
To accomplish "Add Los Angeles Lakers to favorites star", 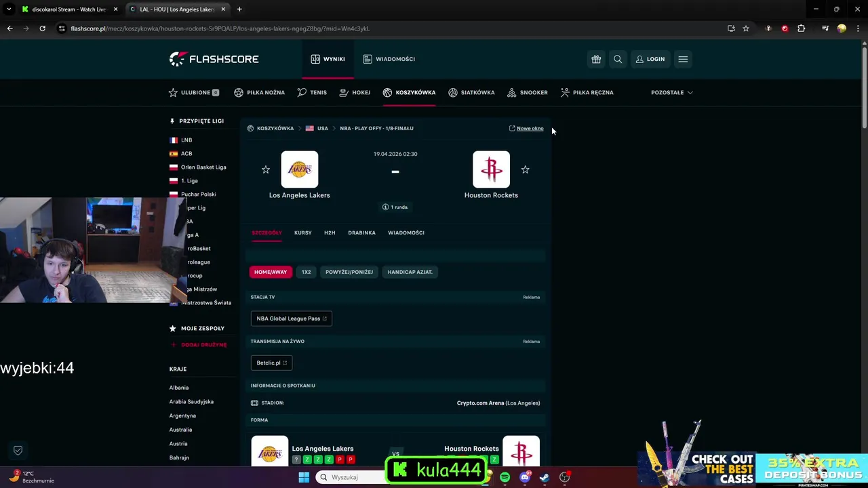I will pyautogui.click(x=266, y=169).
